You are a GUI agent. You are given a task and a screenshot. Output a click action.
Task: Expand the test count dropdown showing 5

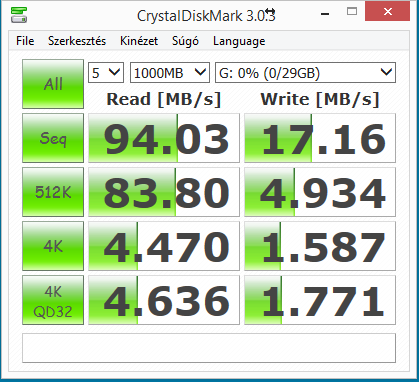tap(106, 72)
